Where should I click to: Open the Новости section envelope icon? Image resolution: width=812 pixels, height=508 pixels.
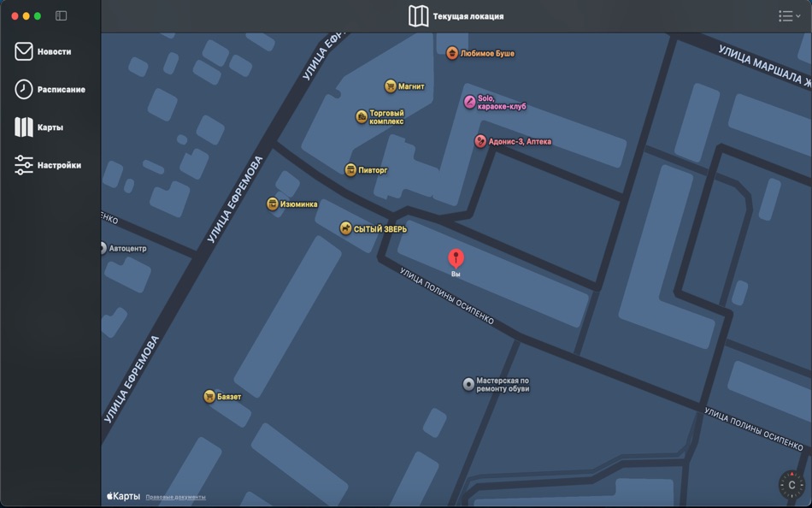(23, 51)
